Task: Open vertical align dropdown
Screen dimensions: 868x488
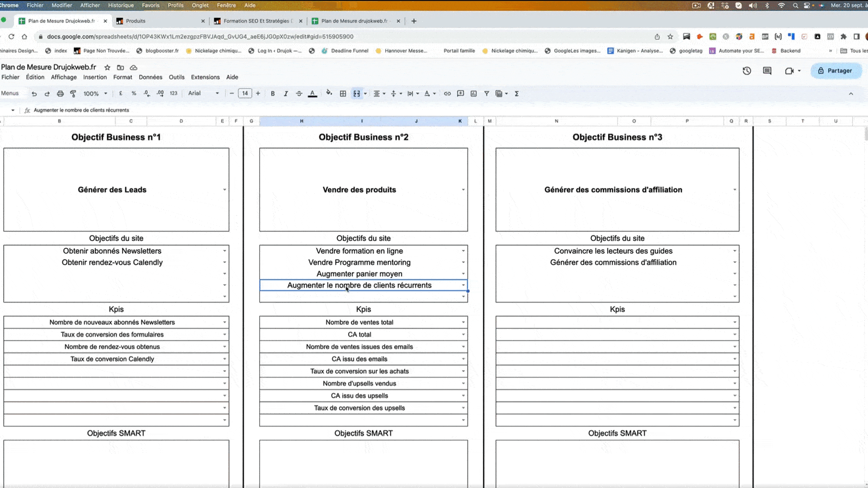Action: pos(396,94)
